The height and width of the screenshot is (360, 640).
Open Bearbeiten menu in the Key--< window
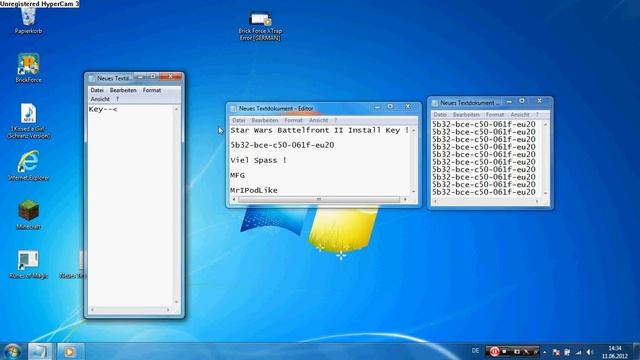[x=123, y=90]
